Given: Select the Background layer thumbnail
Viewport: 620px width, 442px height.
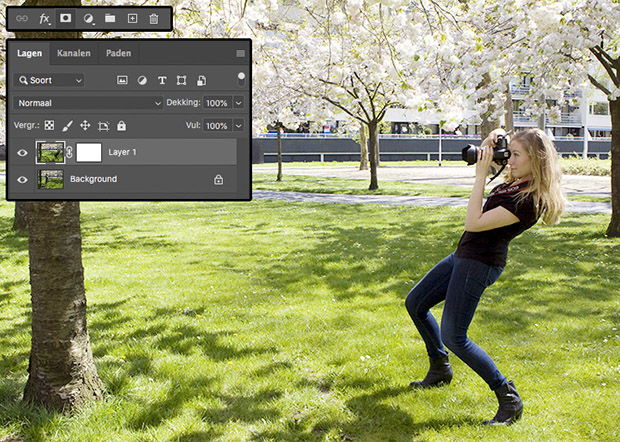Looking at the screenshot, I should pyautogui.click(x=50, y=179).
